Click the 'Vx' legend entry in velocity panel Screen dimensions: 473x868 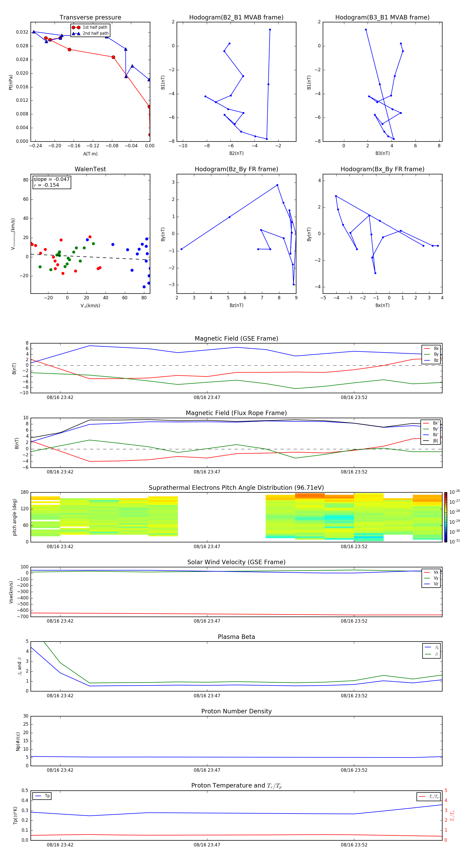coord(431,572)
